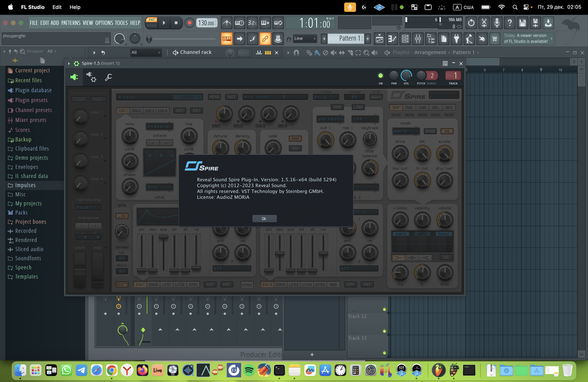Toggle step sequencer piano roll view in Channel rack
This screenshot has height=382, width=588.
click(268, 53)
